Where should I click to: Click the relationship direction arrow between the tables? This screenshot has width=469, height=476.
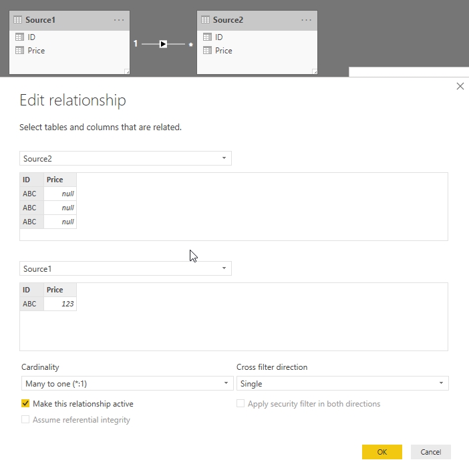tap(163, 44)
